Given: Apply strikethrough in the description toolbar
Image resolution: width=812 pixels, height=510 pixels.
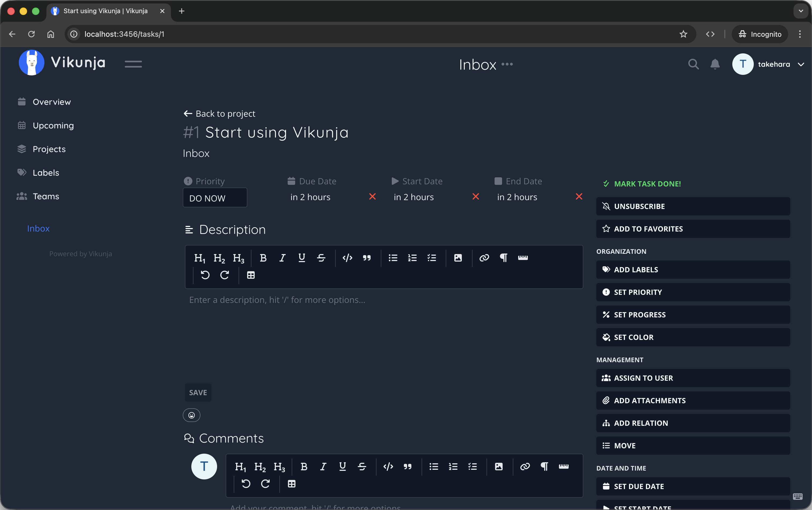Looking at the screenshot, I should pyautogui.click(x=321, y=258).
